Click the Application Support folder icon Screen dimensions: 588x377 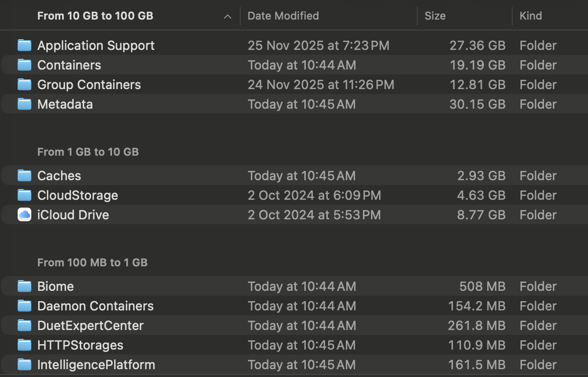coord(24,46)
